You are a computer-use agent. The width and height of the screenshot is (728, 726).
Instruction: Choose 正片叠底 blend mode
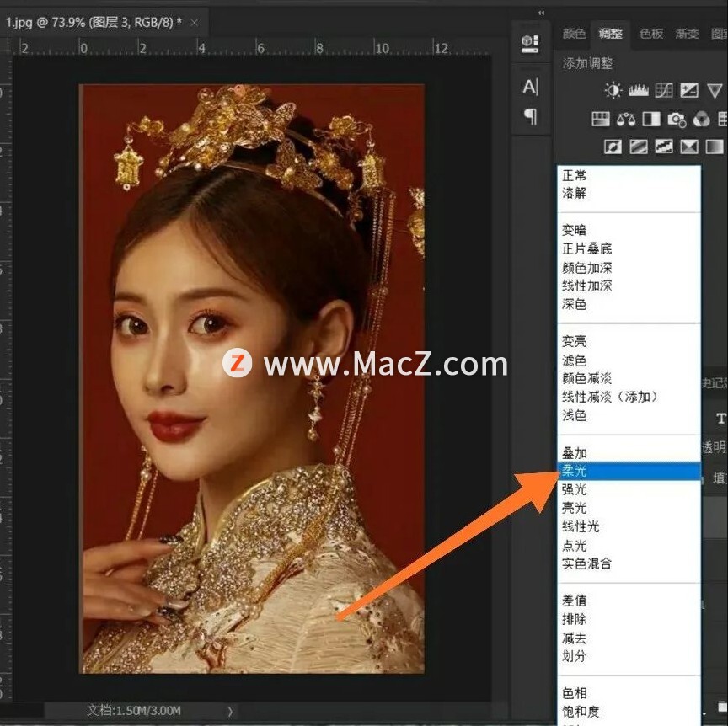click(586, 248)
